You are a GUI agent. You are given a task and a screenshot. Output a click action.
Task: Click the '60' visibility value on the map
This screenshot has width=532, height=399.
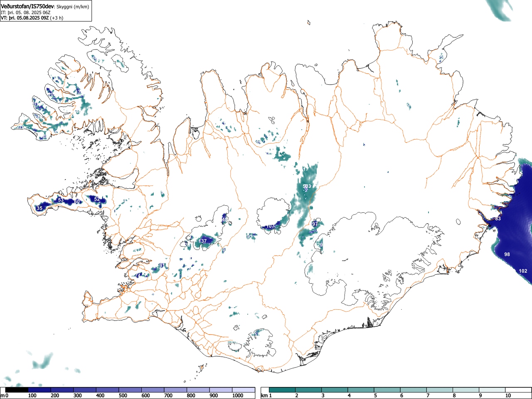click(x=77, y=202)
